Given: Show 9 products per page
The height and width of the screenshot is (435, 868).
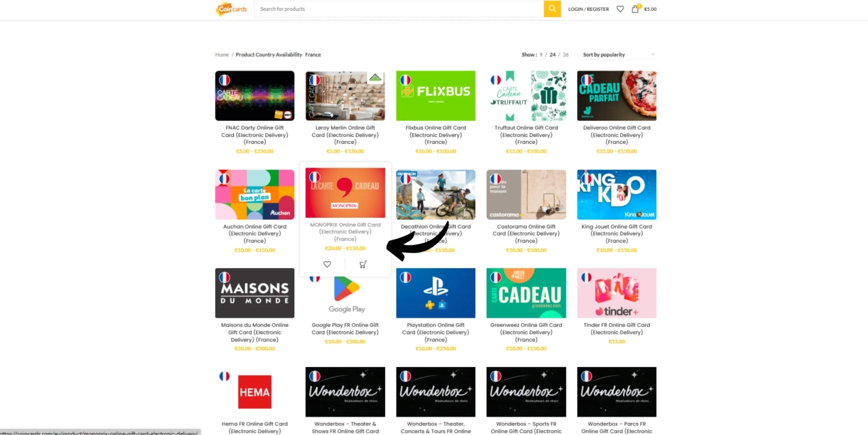Looking at the screenshot, I should [540, 55].
